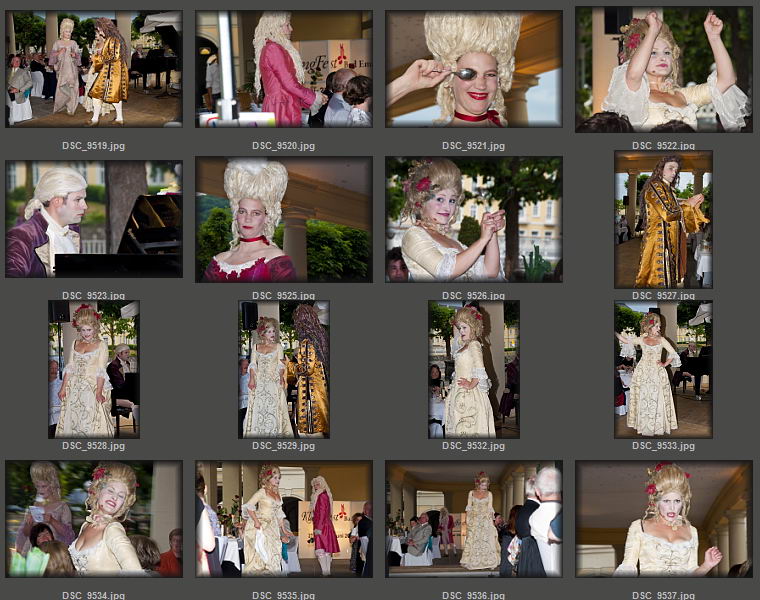Viewport: 760px width, 600px height.
Task: Click the DSC_9533.jpg filename caption
Action: [x=663, y=446]
